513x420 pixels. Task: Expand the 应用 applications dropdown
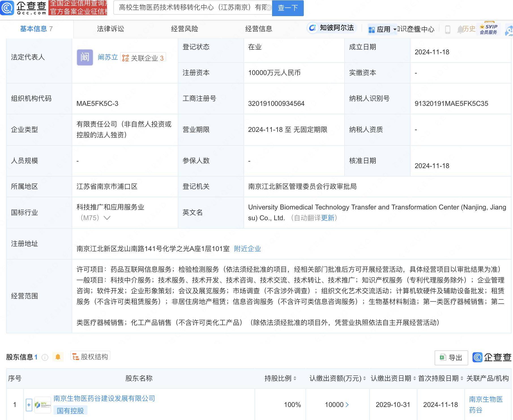click(382, 29)
